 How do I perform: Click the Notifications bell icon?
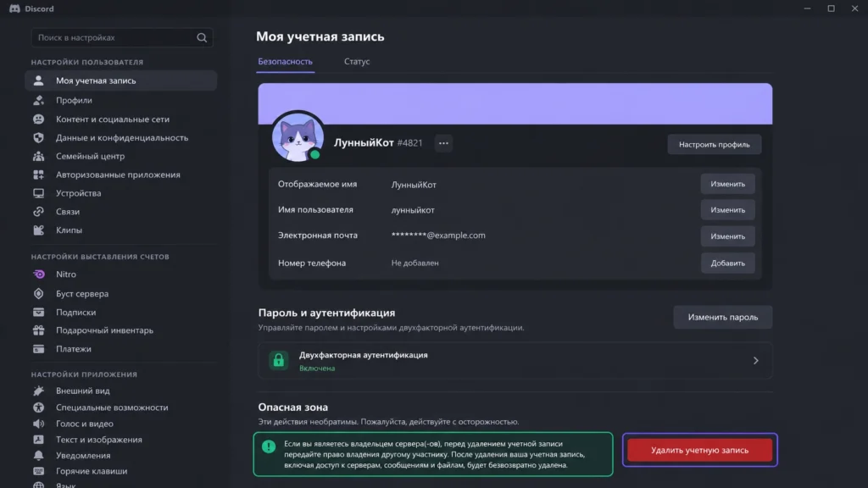click(x=38, y=455)
